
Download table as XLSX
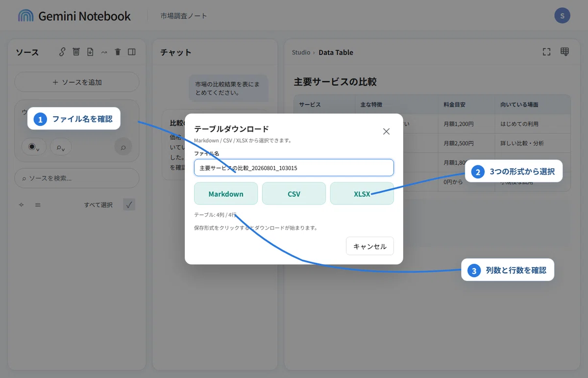coord(362,194)
